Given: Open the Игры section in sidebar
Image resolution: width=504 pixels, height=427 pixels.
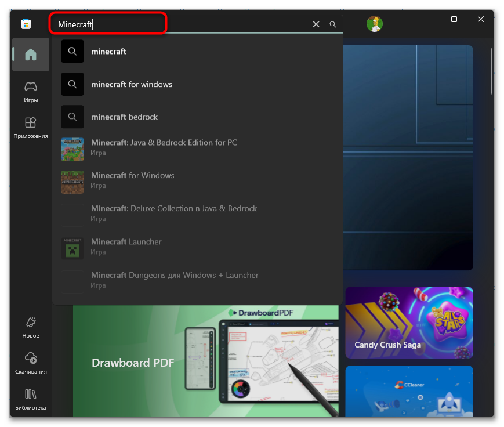Looking at the screenshot, I should [31, 92].
